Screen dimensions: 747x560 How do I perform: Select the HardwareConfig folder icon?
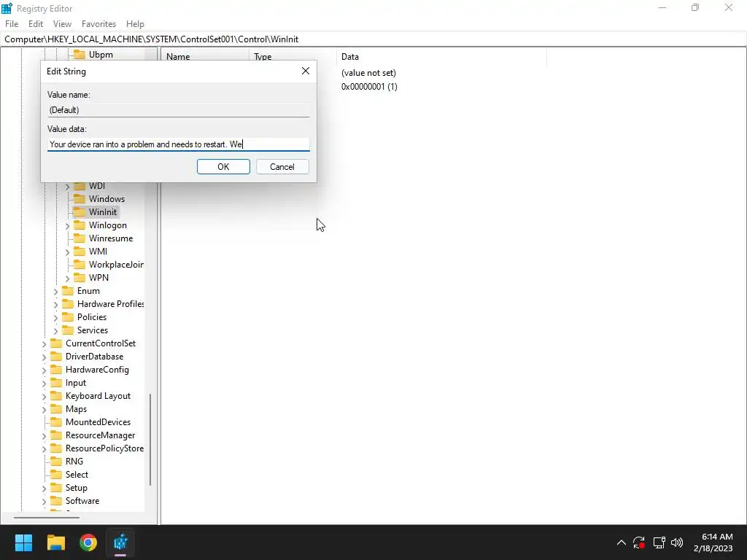pos(56,370)
